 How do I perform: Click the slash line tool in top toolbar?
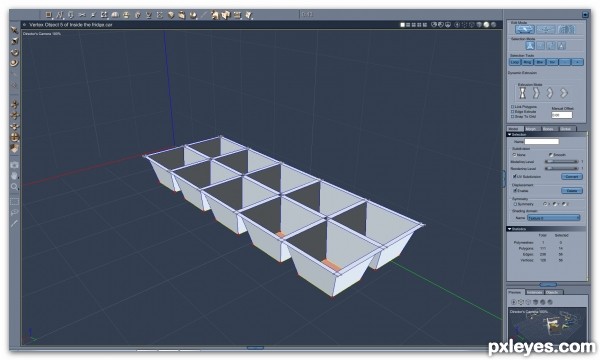[x=204, y=15]
